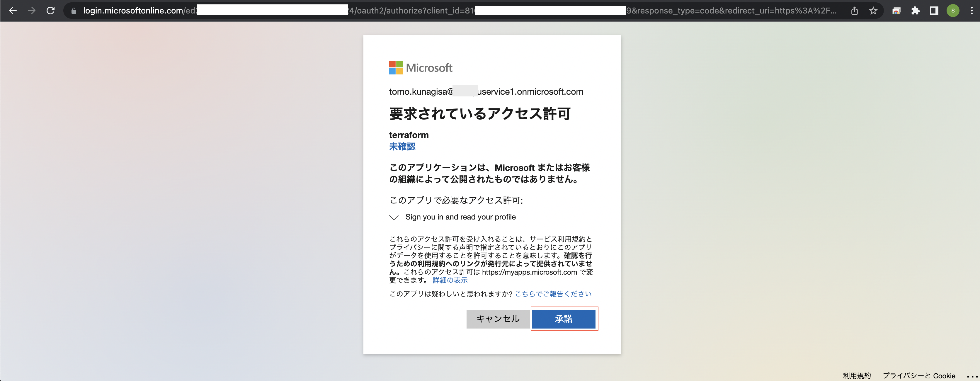Open the 未確認 verification link
The height and width of the screenshot is (381, 980).
point(402,147)
